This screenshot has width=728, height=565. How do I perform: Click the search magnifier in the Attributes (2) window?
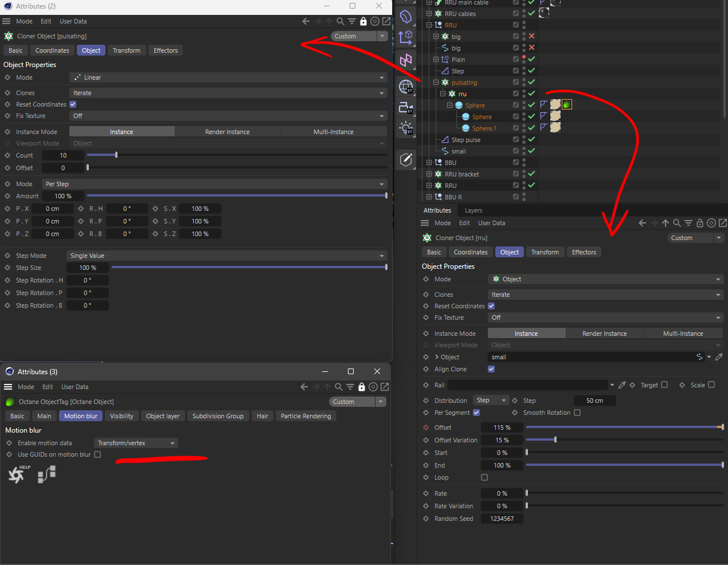(340, 21)
